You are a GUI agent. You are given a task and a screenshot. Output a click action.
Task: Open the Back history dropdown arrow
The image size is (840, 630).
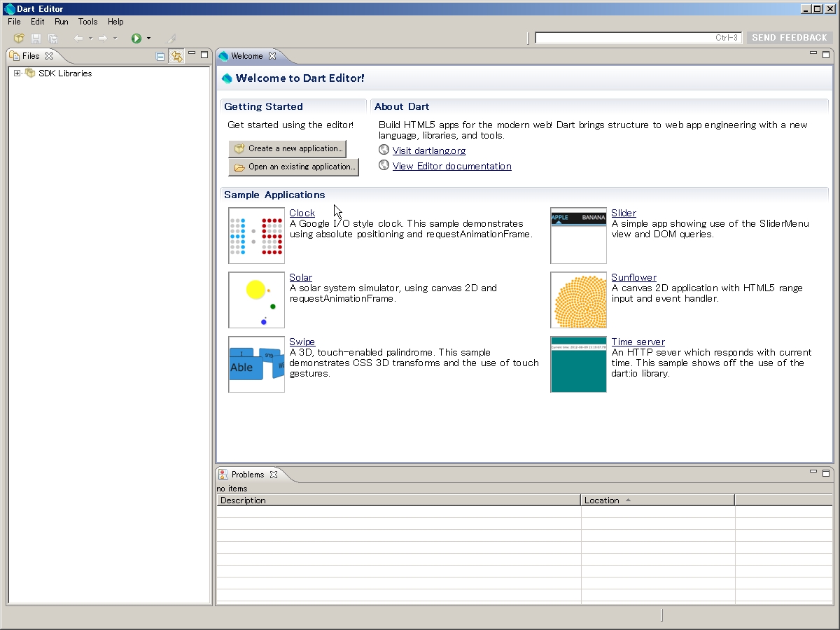click(x=90, y=38)
